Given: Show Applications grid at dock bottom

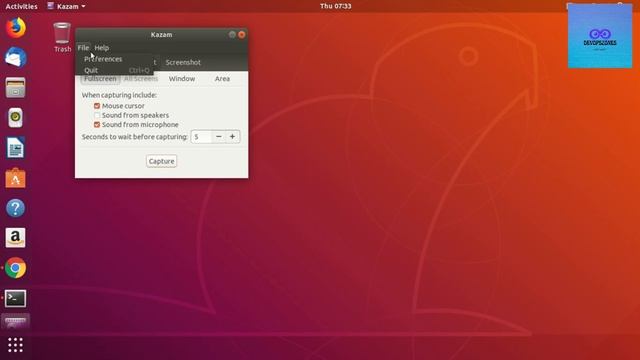Looking at the screenshot, I should tap(16, 345).
